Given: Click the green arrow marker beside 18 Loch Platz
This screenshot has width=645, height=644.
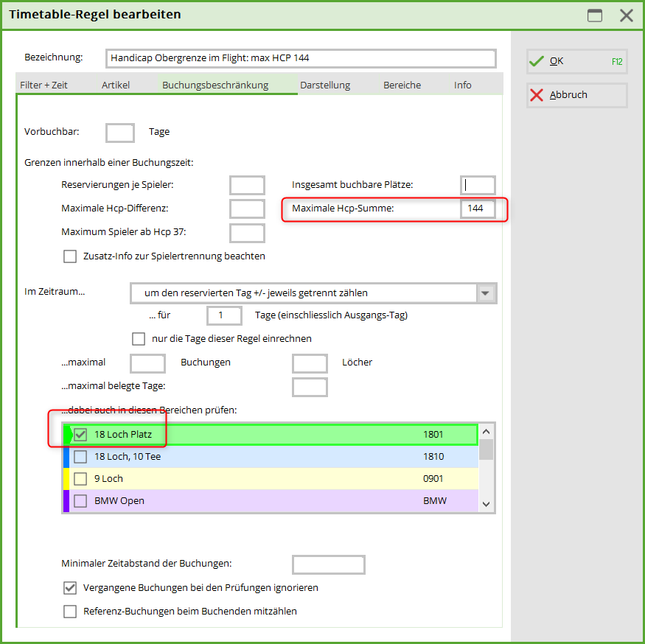Looking at the screenshot, I should click(x=68, y=435).
